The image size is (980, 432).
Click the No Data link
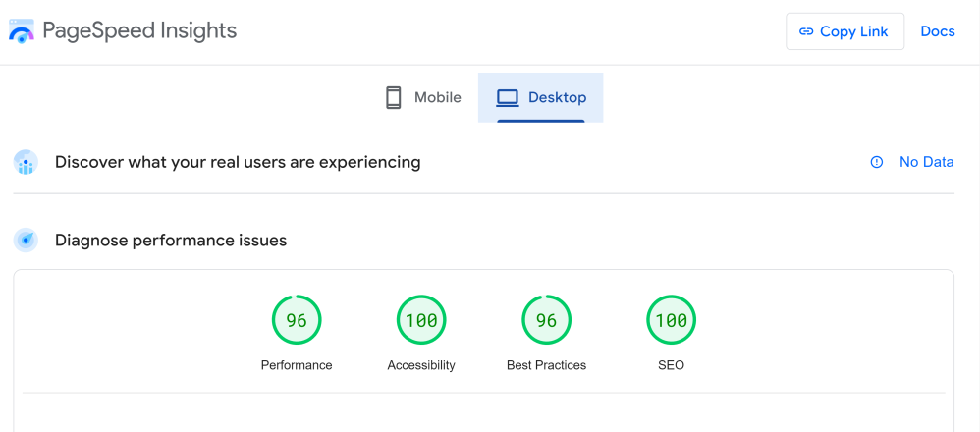point(926,162)
